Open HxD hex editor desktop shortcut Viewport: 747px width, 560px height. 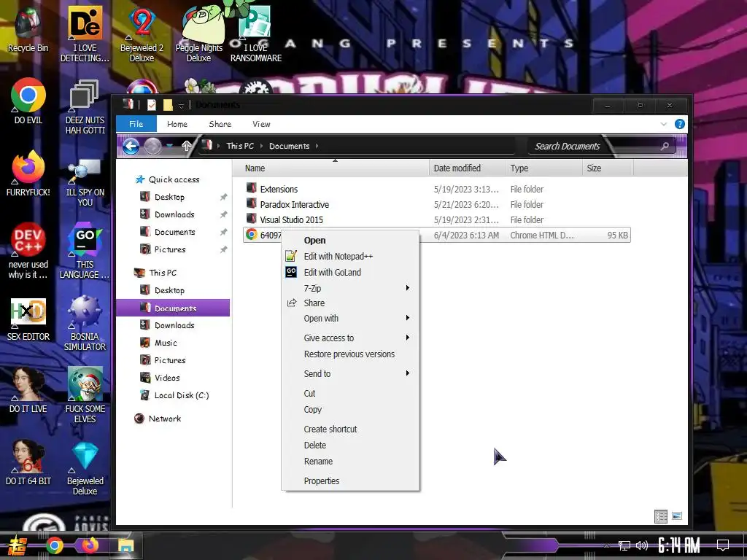(x=28, y=318)
